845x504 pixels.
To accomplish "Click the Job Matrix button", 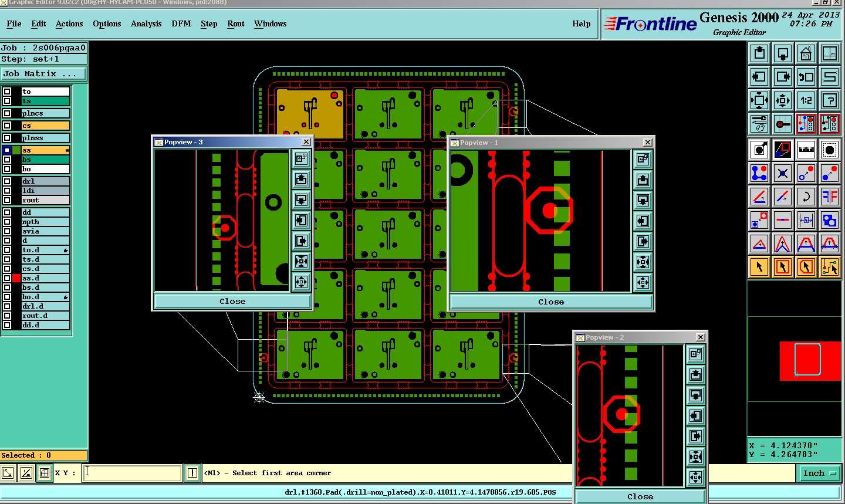I will coord(43,74).
